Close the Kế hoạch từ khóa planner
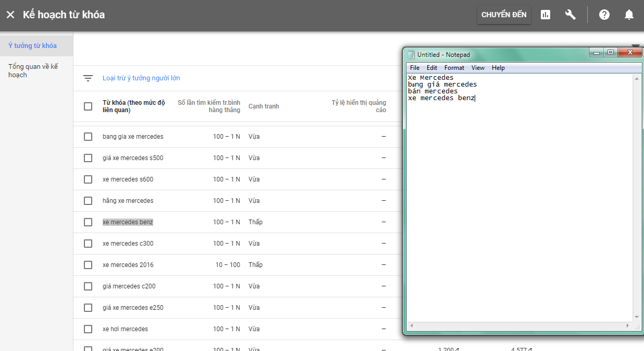Viewport: 644px width, 351px height. click(10, 15)
